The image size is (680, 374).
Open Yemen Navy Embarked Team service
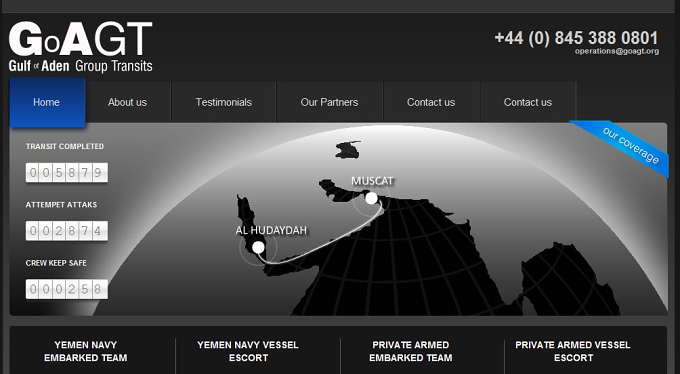[85, 351]
